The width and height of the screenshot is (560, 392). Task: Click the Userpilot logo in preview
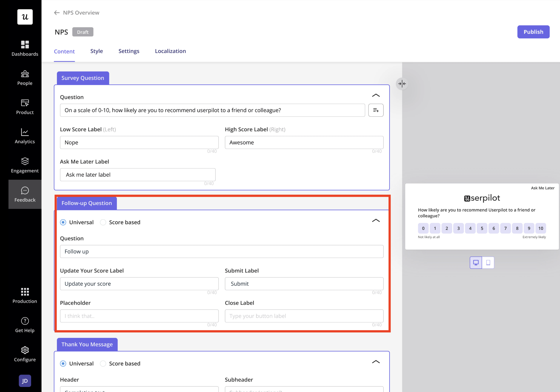tap(482, 198)
